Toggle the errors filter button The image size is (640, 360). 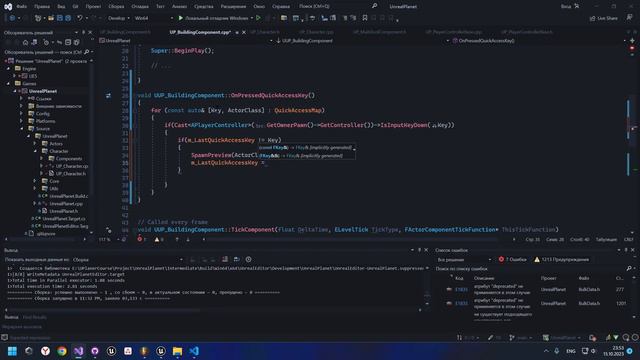tap(513, 260)
